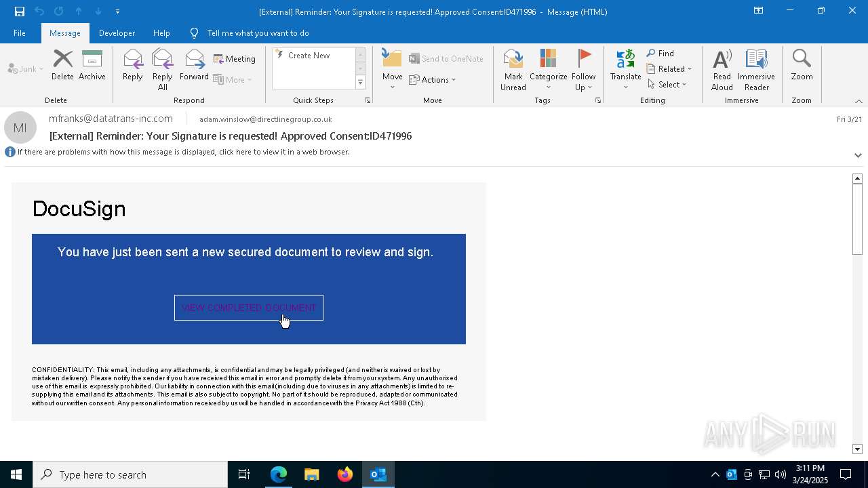Open the Tags dialog launcher
The height and width of the screenshot is (488, 868).
pyautogui.click(x=598, y=100)
